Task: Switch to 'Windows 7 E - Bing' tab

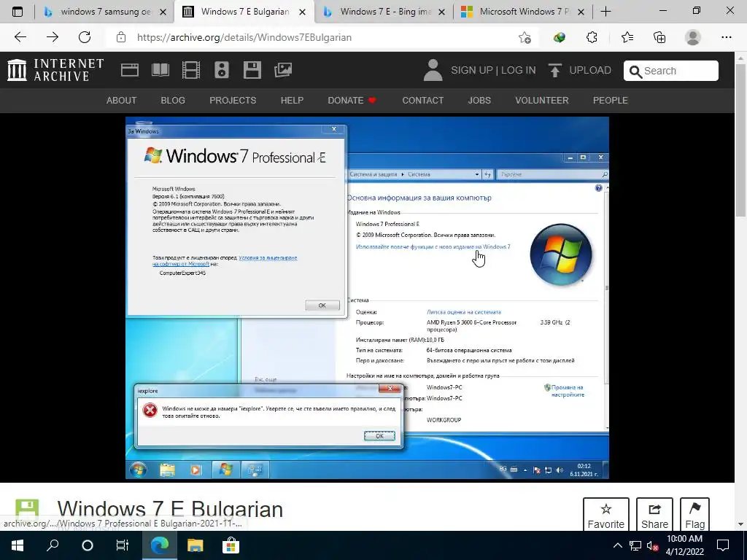Action: [384, 12]
